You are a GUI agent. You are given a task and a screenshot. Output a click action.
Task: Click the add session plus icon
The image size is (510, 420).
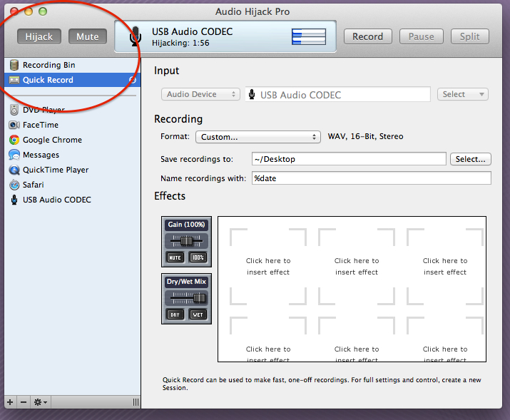10,402
